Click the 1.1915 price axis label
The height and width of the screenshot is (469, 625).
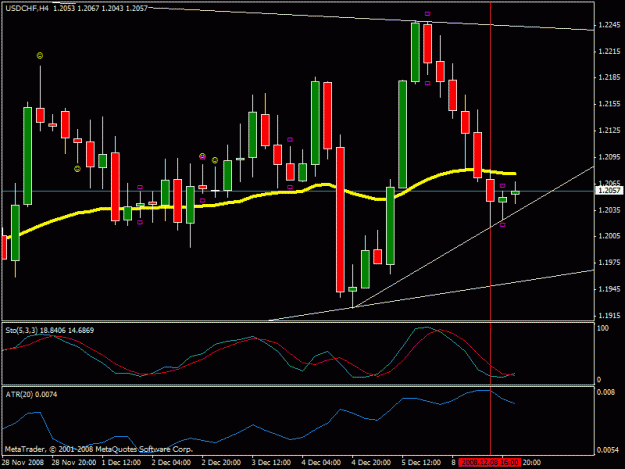click(x=609, y=316)
